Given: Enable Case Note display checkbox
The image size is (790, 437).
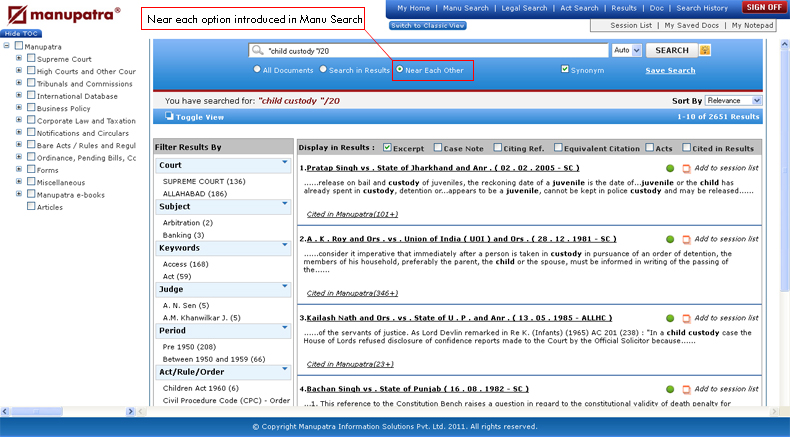Looking at the screenshot, I should tap(438, 147).
